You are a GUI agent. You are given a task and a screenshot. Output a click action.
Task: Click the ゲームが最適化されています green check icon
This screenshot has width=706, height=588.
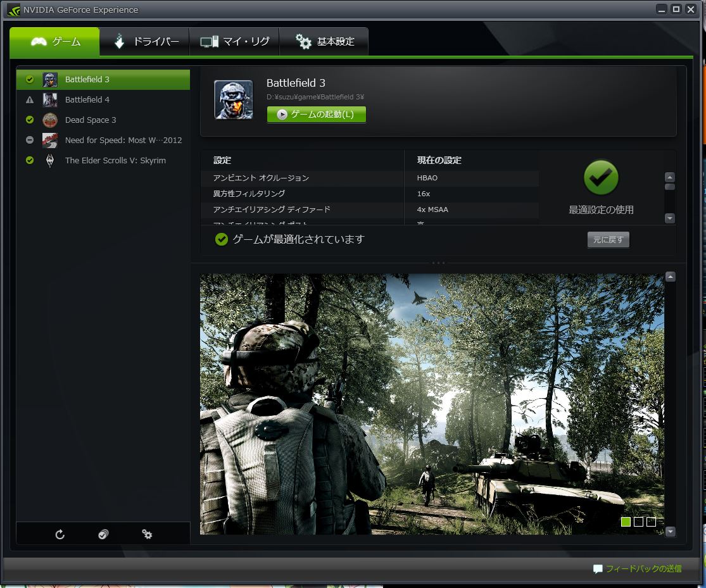coord(222,239)
